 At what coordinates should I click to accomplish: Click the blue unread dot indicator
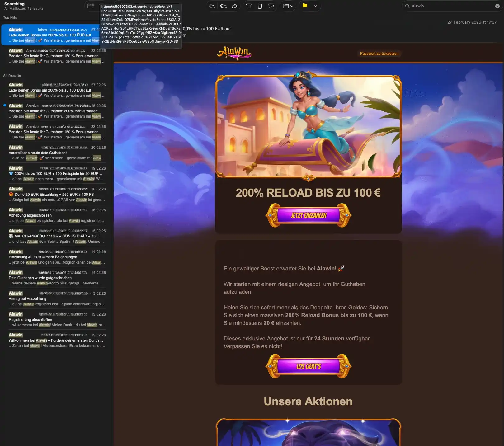(x=5, y=105)
